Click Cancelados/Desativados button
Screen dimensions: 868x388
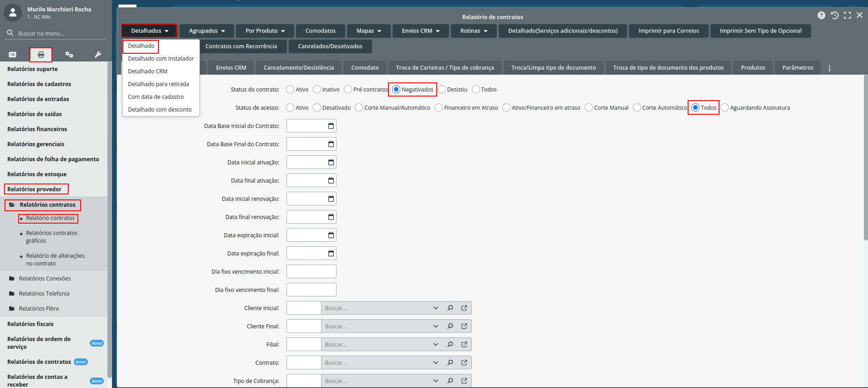pos(330,46)
